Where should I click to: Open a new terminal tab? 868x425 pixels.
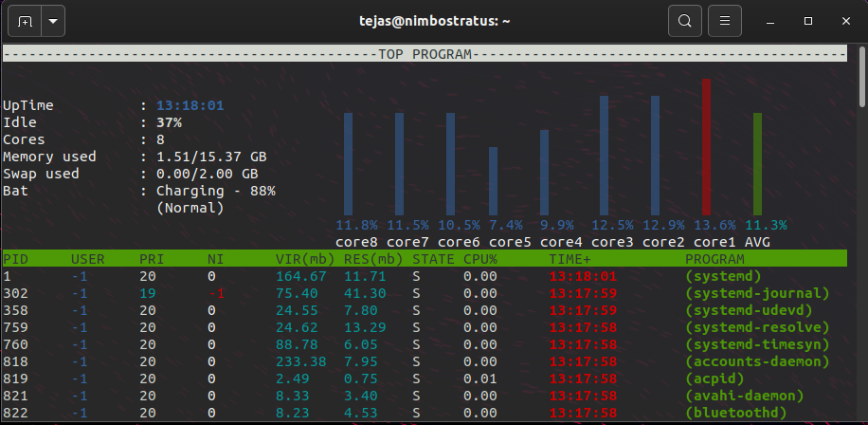pyautogui.click(x=25, y=21)
